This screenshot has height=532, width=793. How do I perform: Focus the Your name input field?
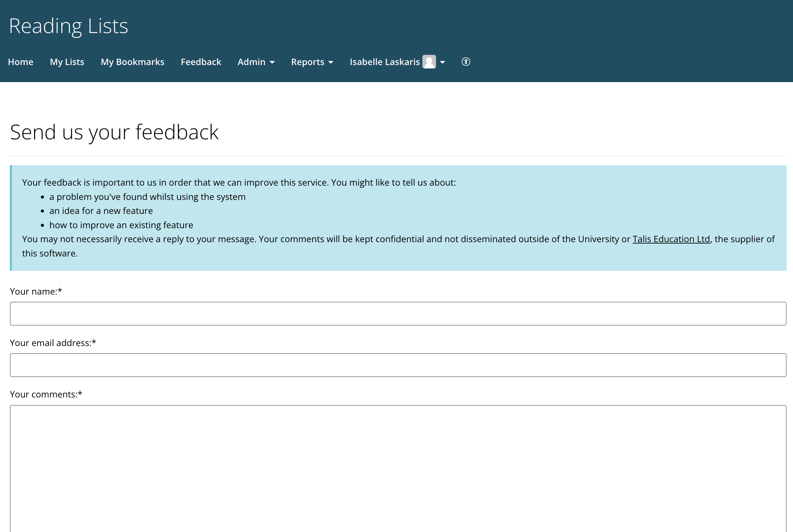(398, 314)
